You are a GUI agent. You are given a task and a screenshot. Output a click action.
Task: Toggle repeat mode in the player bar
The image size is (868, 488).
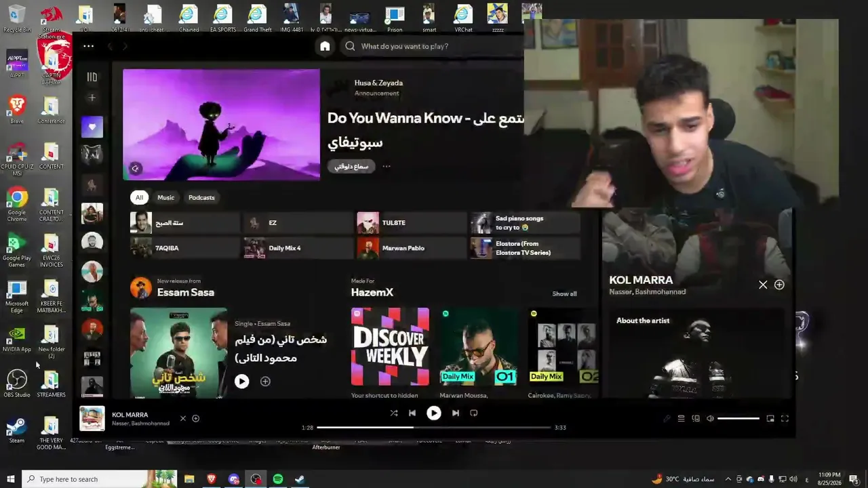point(473,413)
